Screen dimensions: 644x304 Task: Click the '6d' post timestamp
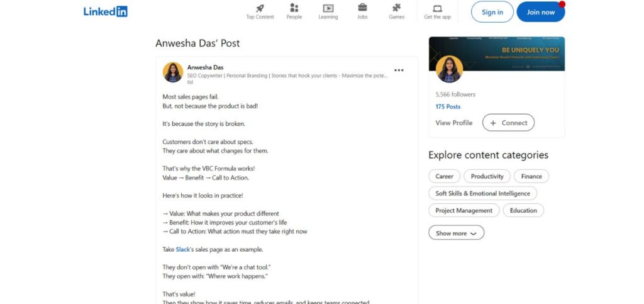[x=190, y=82]
